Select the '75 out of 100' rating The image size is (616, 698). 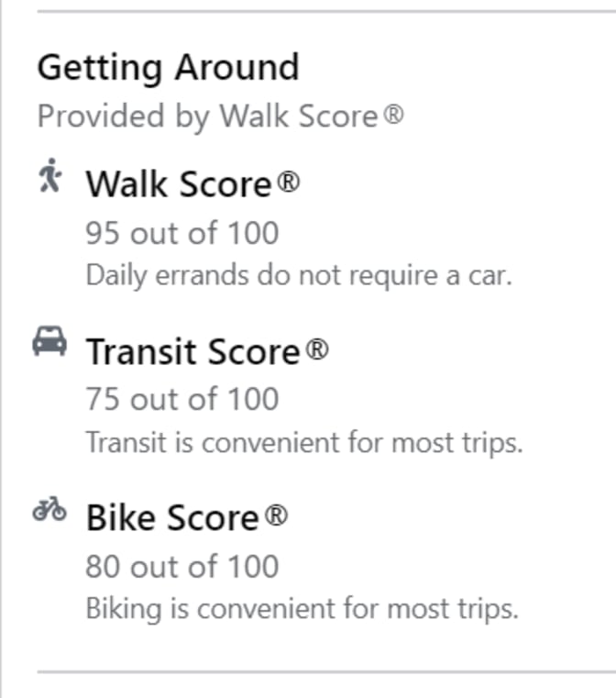(x=181, y=400)
